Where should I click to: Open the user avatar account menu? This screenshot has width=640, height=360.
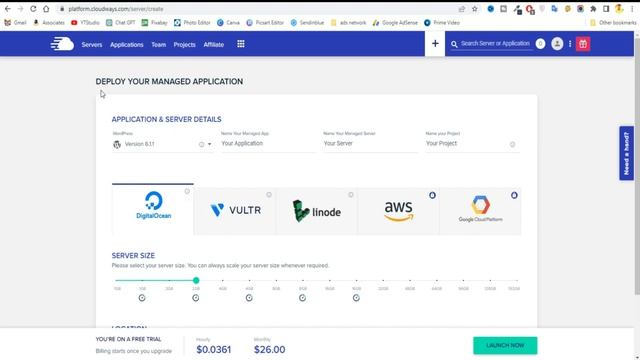[557, 44]
